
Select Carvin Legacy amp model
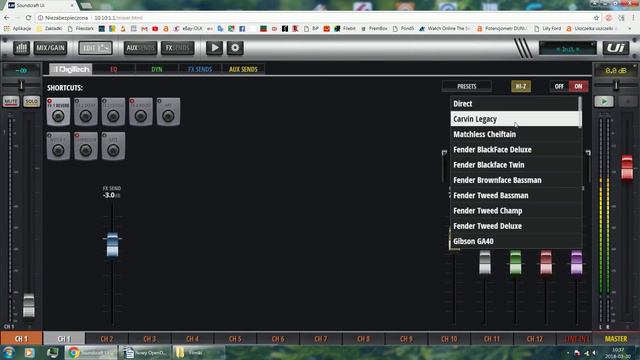pyautogui.click(x=514, y=119)
